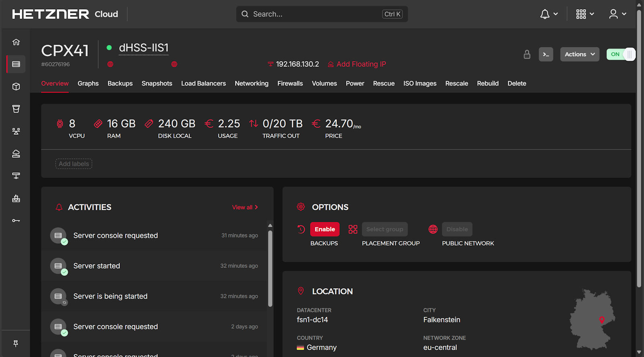Open the Firewalls tab
Screen dimensions: 644x357
[x=290, y=83]
